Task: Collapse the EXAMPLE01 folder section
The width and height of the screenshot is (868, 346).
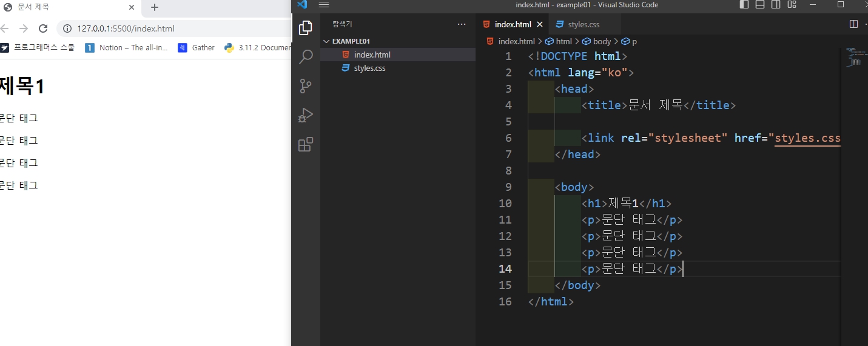Action: pos(398,41)
